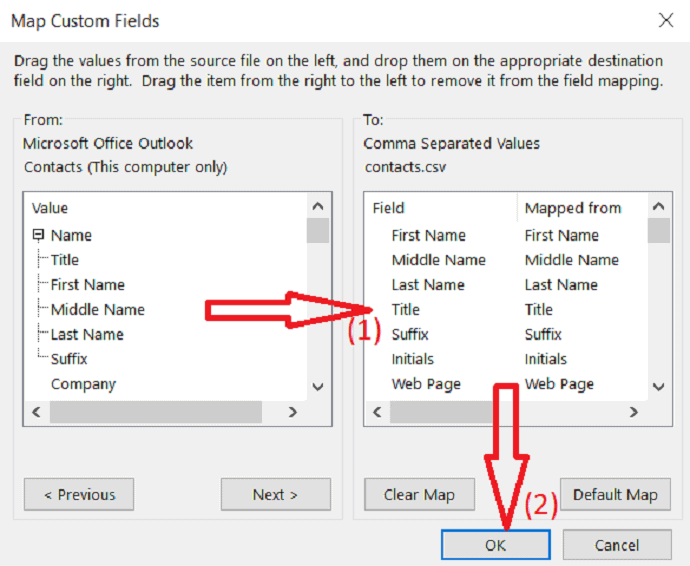Select Suffix in the Value list
The image size is (690, 566).
pos(69,359)
